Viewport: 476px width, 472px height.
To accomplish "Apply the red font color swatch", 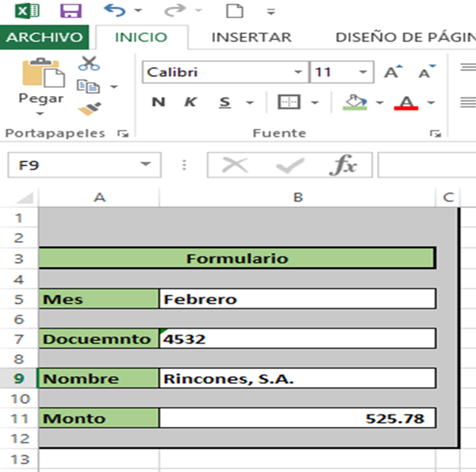I will tap(406, 102).
